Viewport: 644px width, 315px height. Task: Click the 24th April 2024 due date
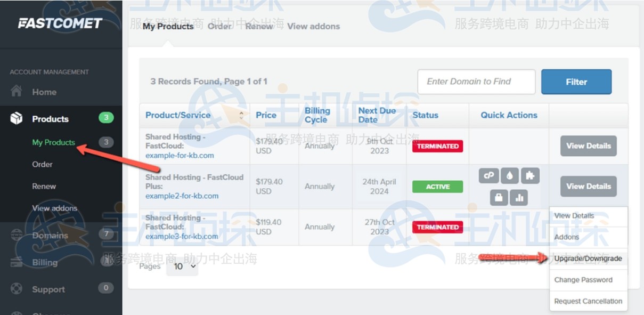[379, 187]
